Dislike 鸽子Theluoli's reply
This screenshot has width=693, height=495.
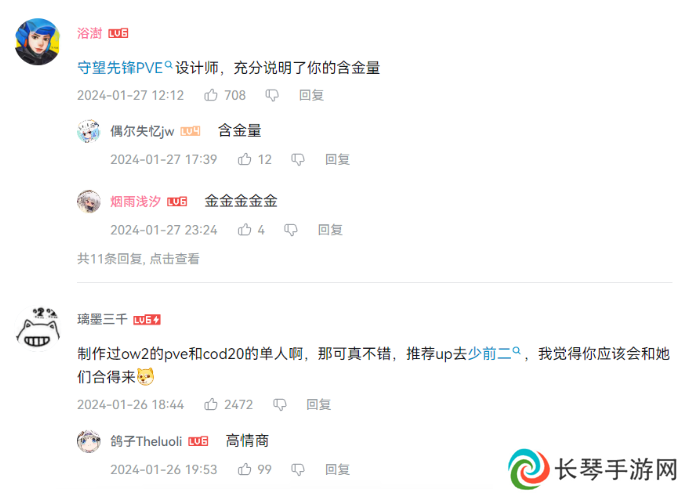coord(298,469)
